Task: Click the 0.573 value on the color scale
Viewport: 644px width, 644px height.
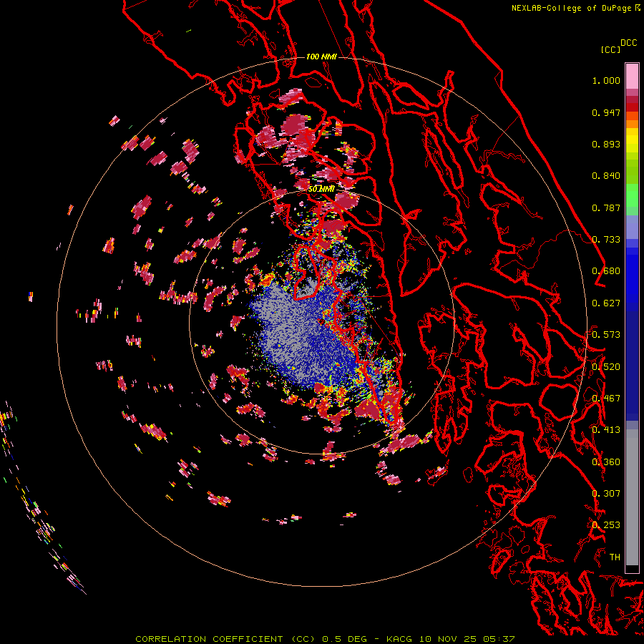Action: pos(606,335)
